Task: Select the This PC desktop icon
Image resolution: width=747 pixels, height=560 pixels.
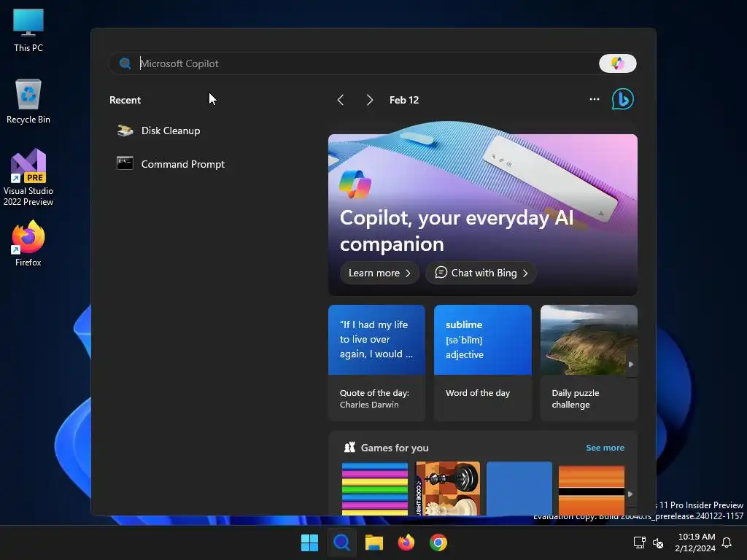Action: coord(28,30)
